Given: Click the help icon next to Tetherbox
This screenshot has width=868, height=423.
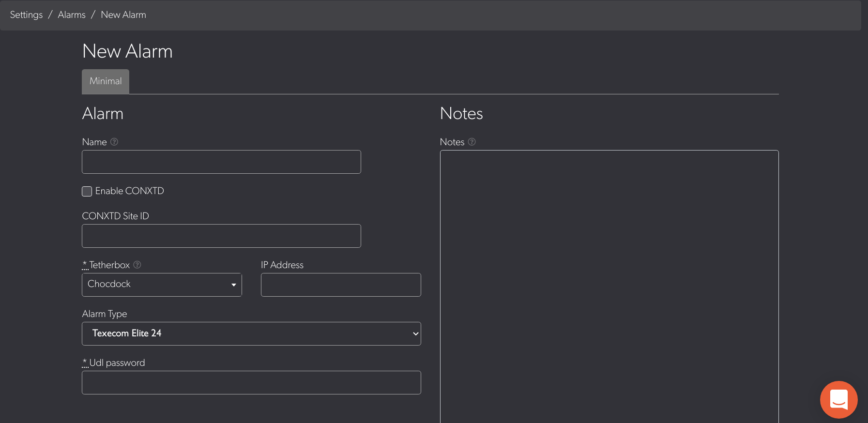Looking at the screenshot, I should pyautogui.click(x=137, y=265).
